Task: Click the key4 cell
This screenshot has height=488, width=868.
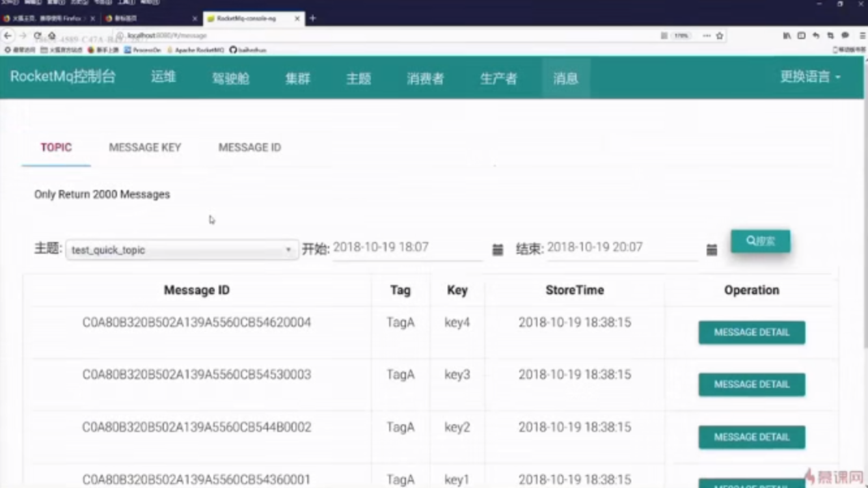Action: click(x=457, y=323)
